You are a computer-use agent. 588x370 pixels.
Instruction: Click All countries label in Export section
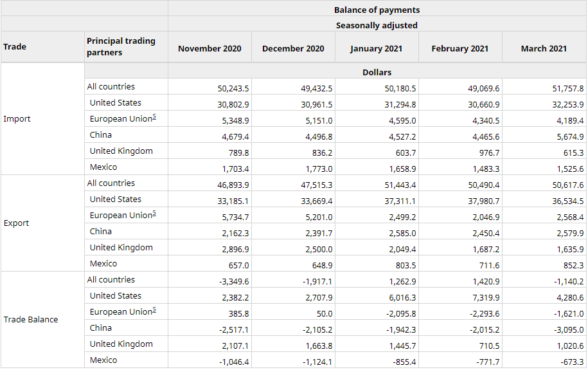(111, 183)
